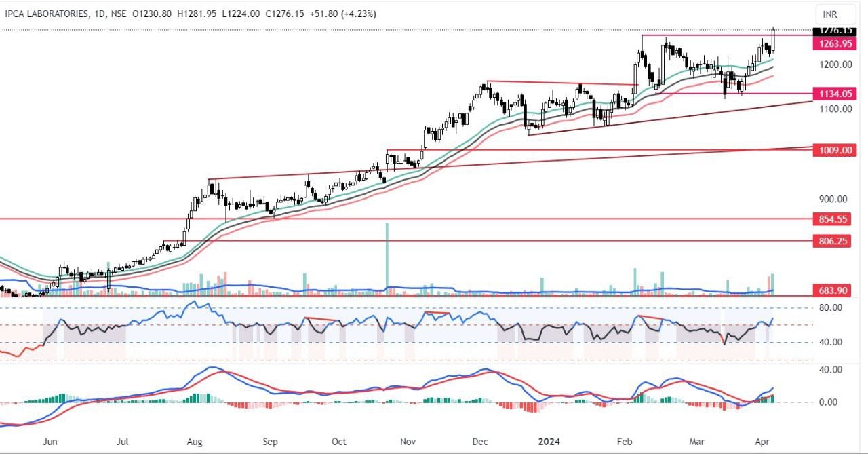Select the 1134.05 horizontal line label
Image resolution: width=868 pixels, height=454 pixels.
831,94
